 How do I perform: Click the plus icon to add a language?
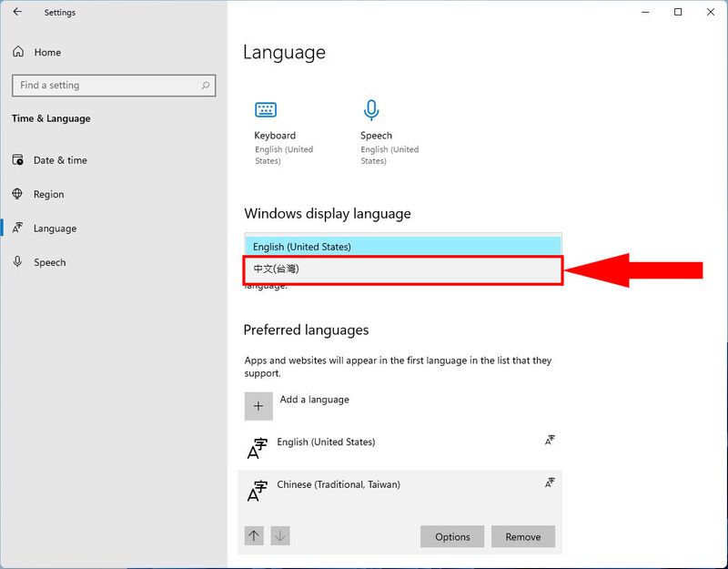tap(258, 406)
